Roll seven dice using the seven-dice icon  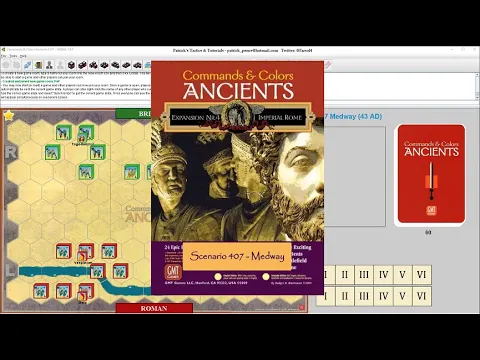(137, 65)
